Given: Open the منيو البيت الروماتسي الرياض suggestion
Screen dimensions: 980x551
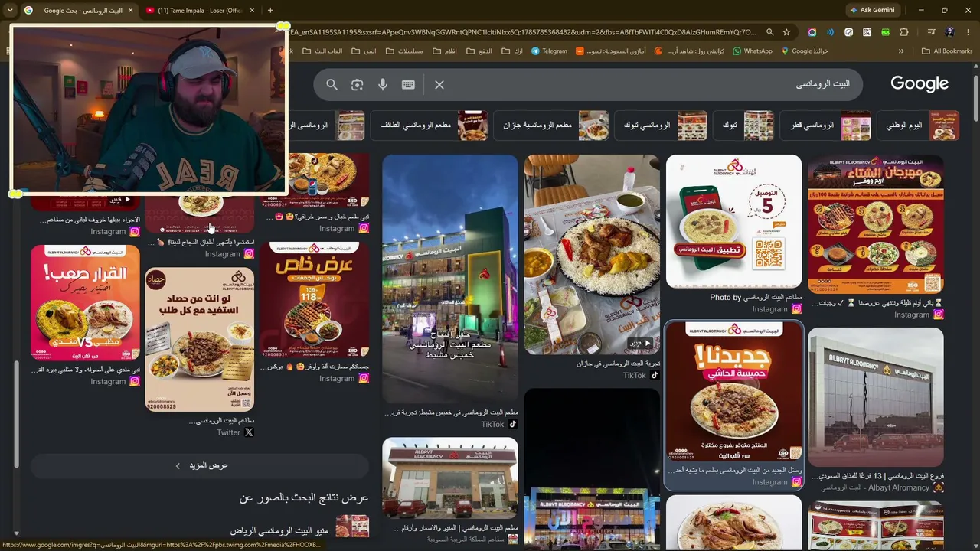Looking at the screenshot, I should (x=299, y=530).
